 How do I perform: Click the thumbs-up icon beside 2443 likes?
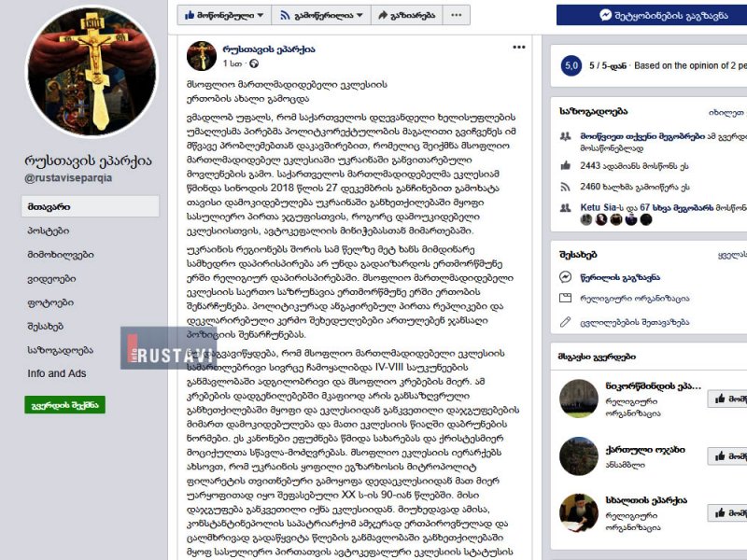566,166
